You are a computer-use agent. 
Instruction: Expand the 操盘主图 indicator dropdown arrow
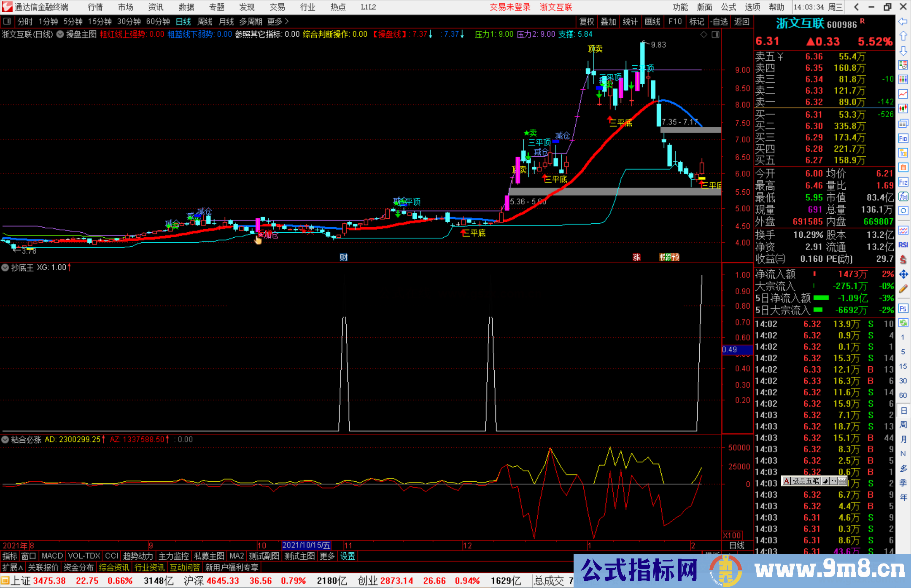(x=60, y=34)
